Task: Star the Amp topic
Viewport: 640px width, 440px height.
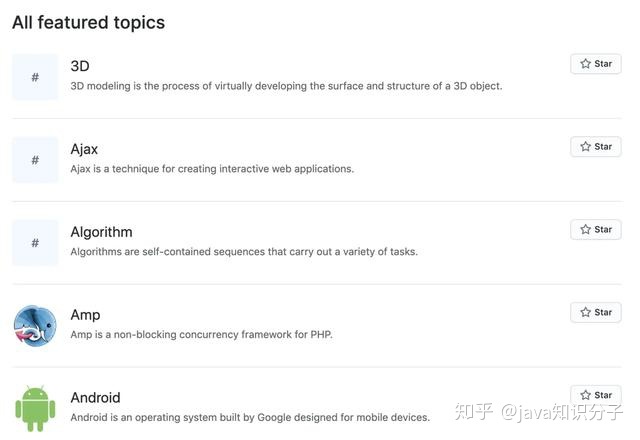Action: [x=596, y=312]
